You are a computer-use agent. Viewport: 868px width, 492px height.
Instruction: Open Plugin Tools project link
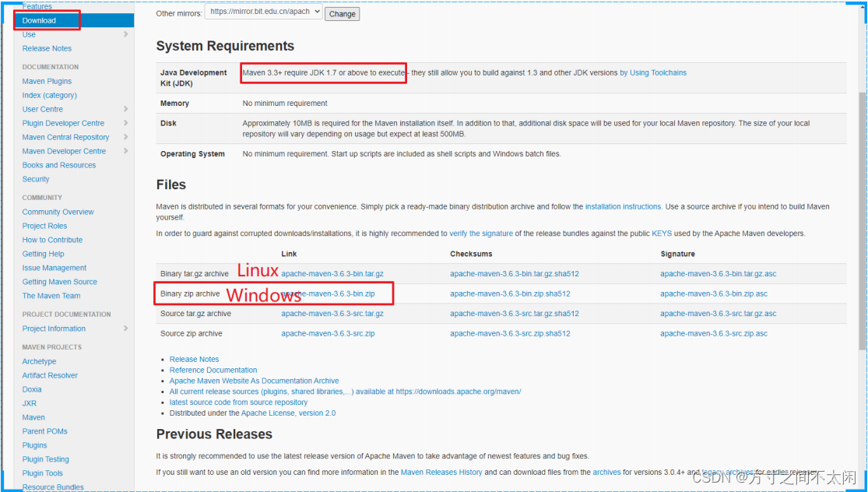43,473
